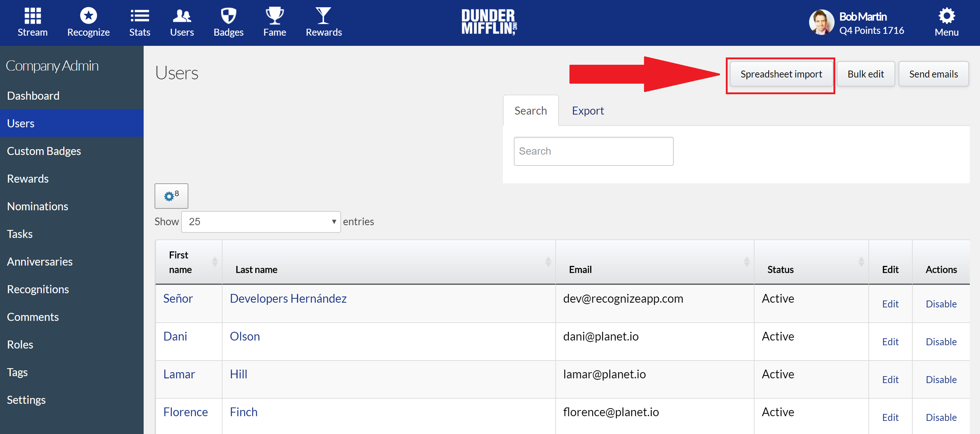
Task: Open Settings in sidebar
Action: click(72, 400)
